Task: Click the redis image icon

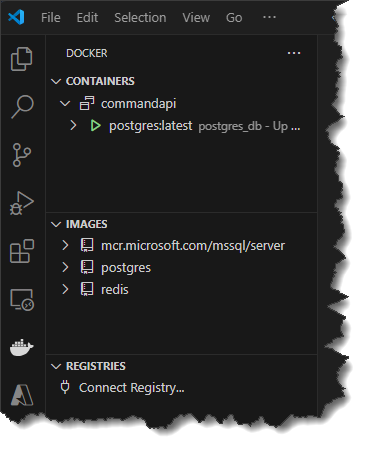Action: pos(87,289)
